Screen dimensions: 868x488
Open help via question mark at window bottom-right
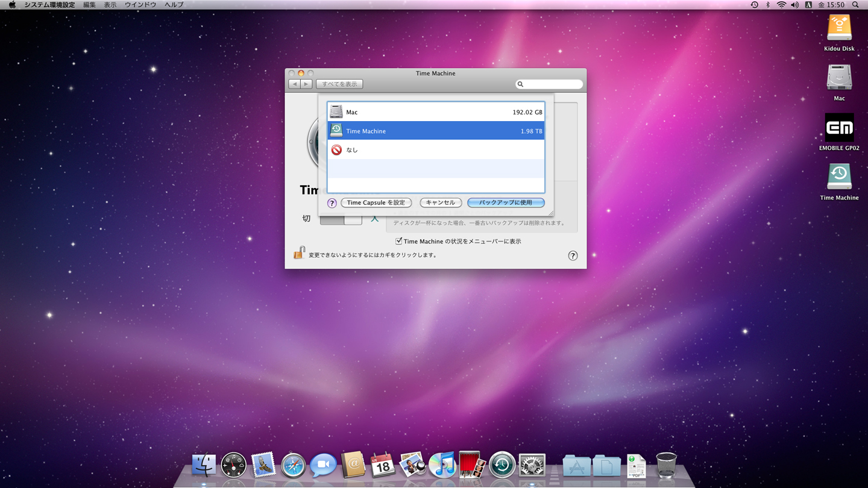[573, 255]
